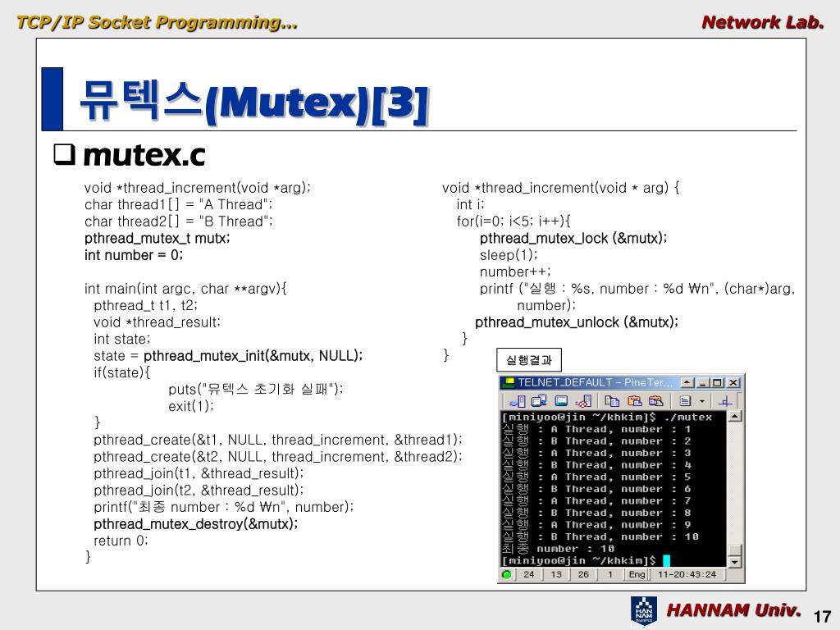Click the green connection status indicator
840x630 pixels.
tap(506, 574)
